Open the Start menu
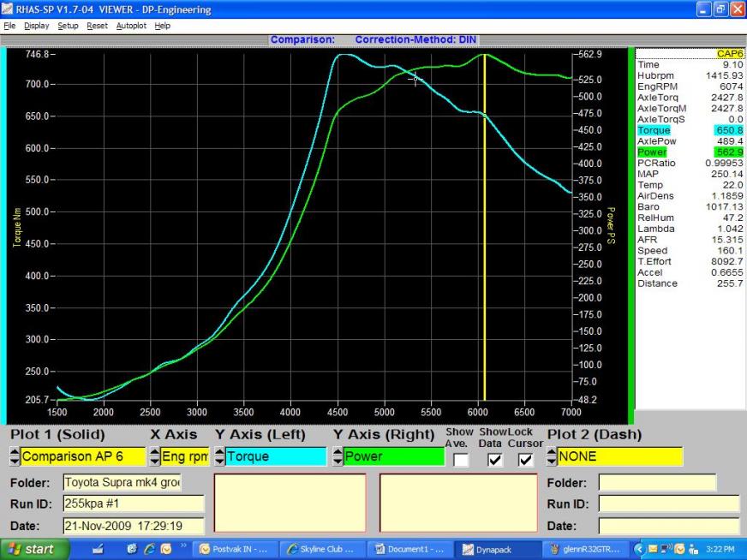 coord(32,550)
